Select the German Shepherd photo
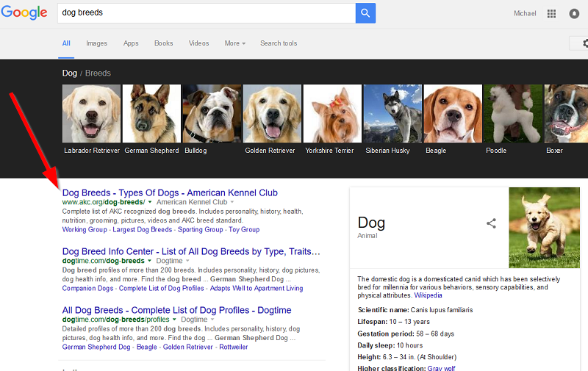The width and height of the screenshot is (588, 371). click(x=151, y=114)
